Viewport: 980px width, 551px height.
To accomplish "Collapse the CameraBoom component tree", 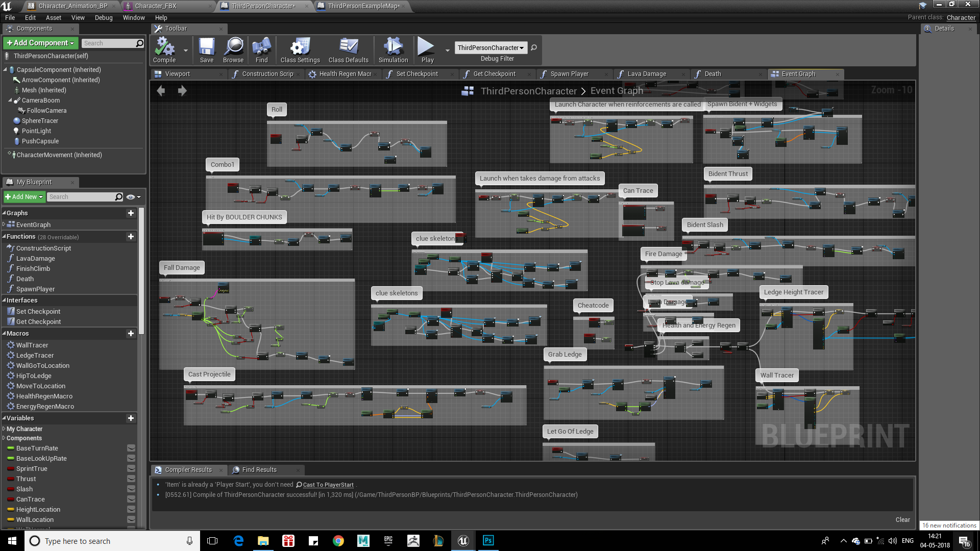I will coord(10,101).
